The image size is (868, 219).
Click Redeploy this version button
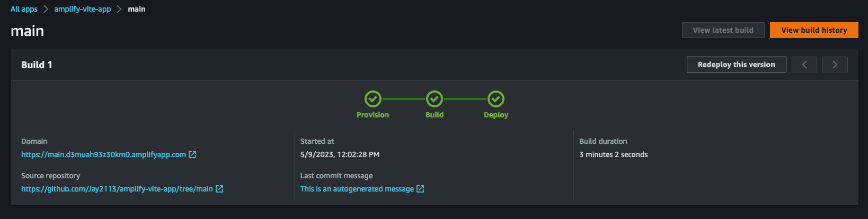[737, 65]
